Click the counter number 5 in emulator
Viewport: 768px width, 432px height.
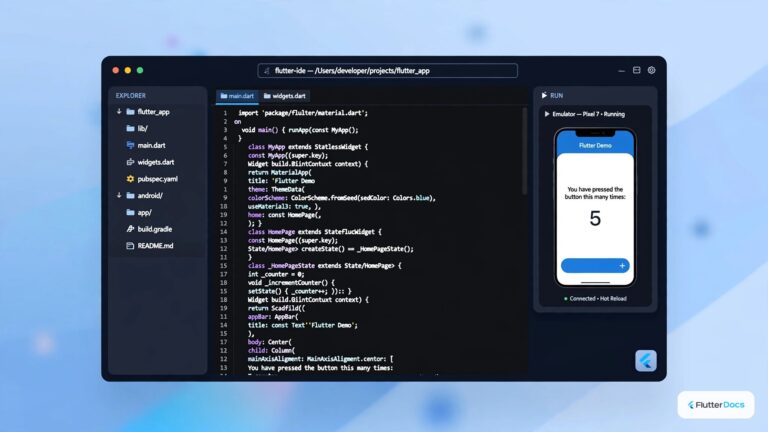pyautogui.click(x=595, y=218)
